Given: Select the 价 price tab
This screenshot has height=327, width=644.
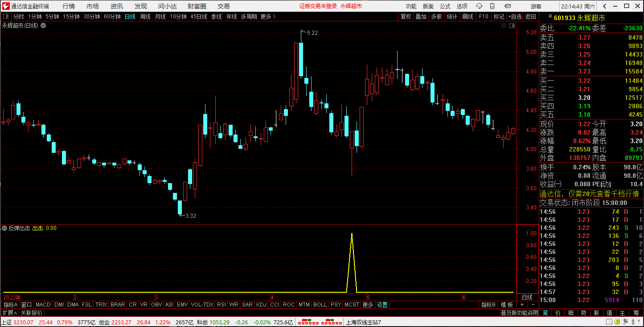Looking at the screenshot, I should tap(558, 313).
